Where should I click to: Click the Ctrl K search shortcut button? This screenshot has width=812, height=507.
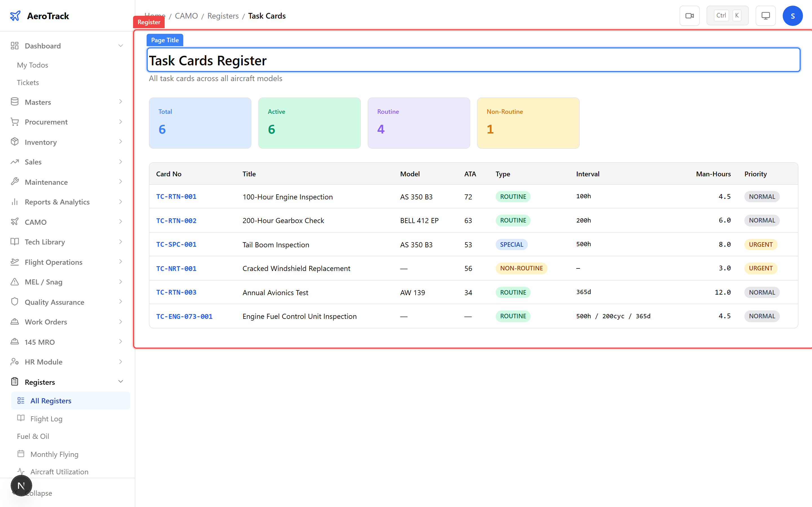[727, 15]
